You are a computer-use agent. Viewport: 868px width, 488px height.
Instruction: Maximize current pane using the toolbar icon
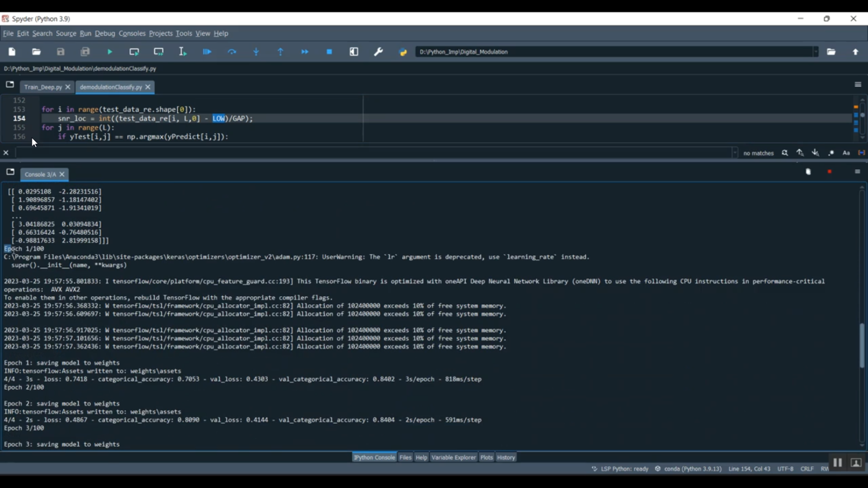pyautogui.click(x=354, y=52)
